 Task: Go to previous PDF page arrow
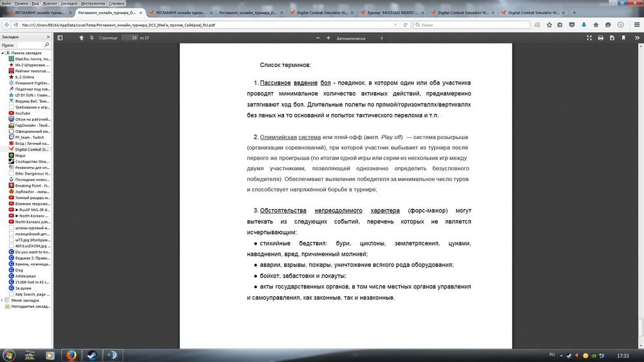click(81, 38)
